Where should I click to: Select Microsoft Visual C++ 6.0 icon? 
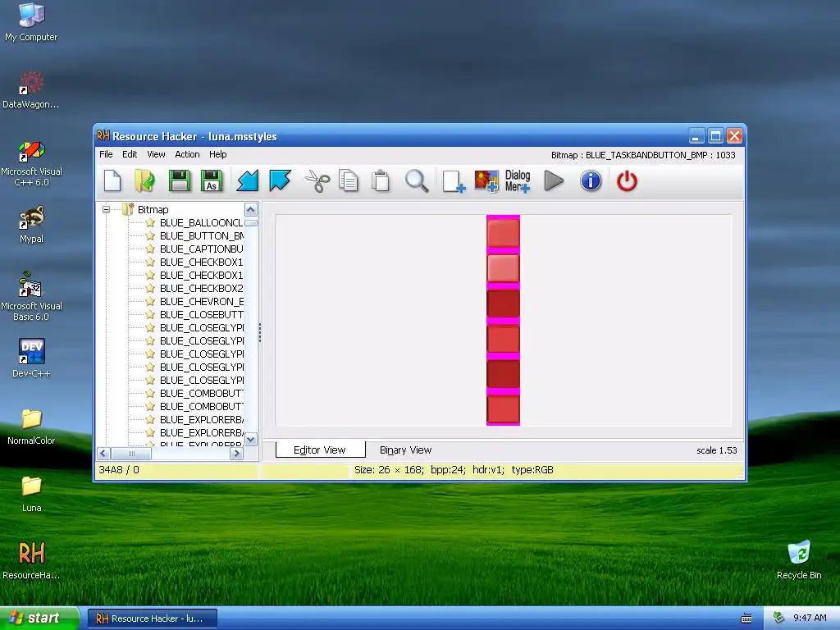[x=31, y=163]
